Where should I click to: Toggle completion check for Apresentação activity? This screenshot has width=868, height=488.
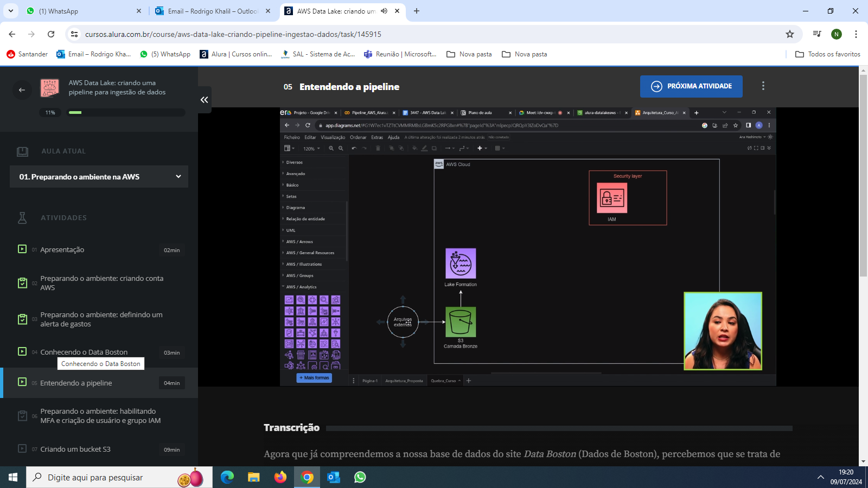tap(22, 249)
